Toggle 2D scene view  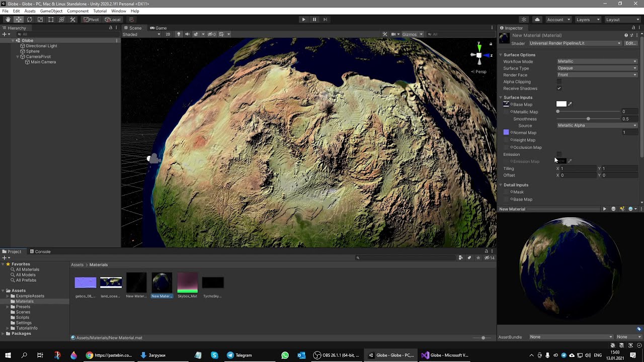(168, 34)
